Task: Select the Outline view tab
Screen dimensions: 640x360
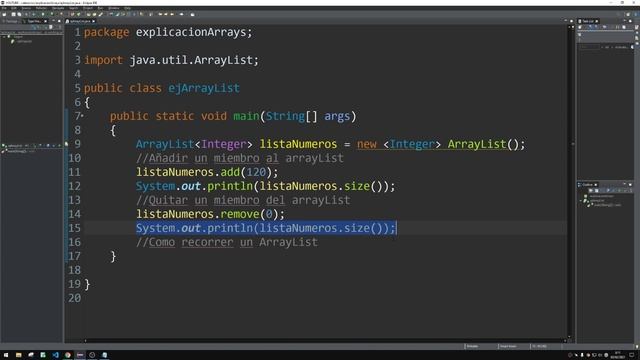Action: click(x=586, y=185)
